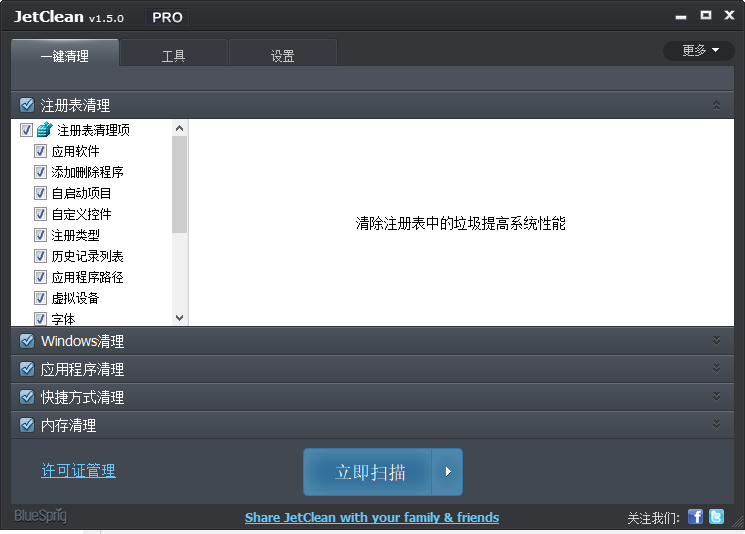Click the 立即扫描 button
Screen dimensions: 745x534
click(x=369, y=472)
